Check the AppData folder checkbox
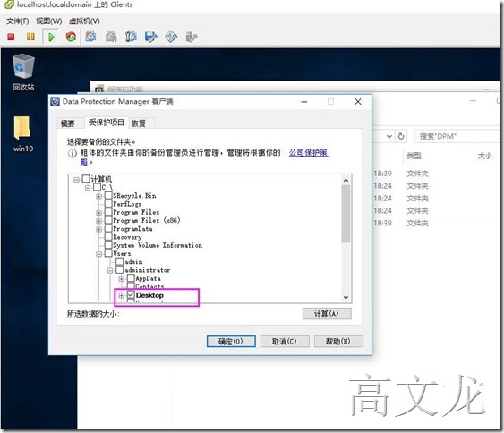Viewport: 504px width, 433px height. point(131,278)
